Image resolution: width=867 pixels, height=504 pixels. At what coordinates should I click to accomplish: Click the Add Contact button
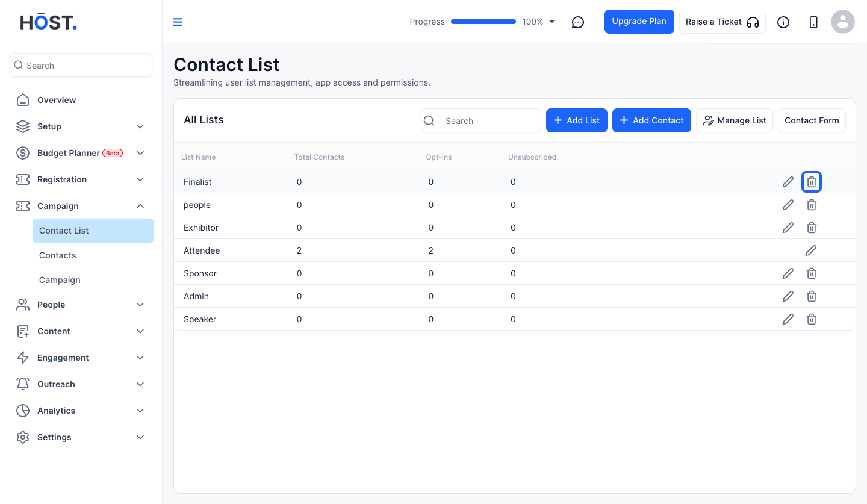click(651, 120)
